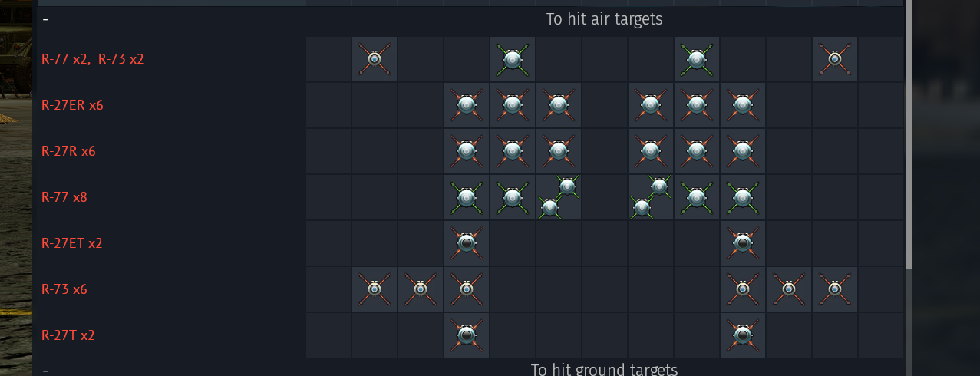
Task: Select the 'R-77 x8' preset label
Action: point(64,197)
